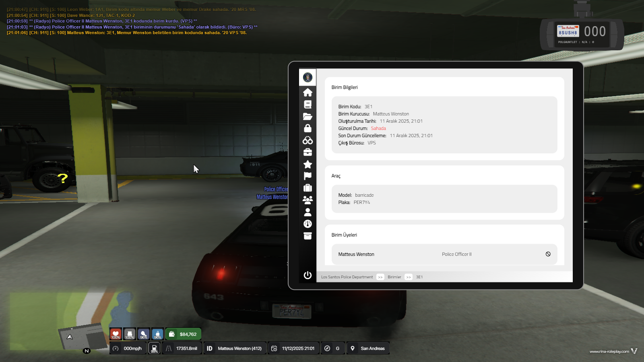Open the archive box icon in sidebar
644x362 pixels.
click(308, 236)
